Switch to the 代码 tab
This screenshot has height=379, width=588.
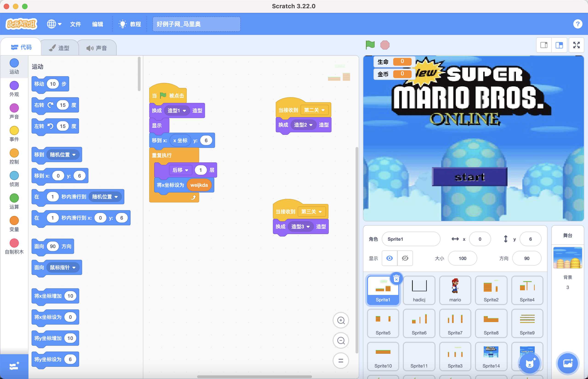[21, 47]
